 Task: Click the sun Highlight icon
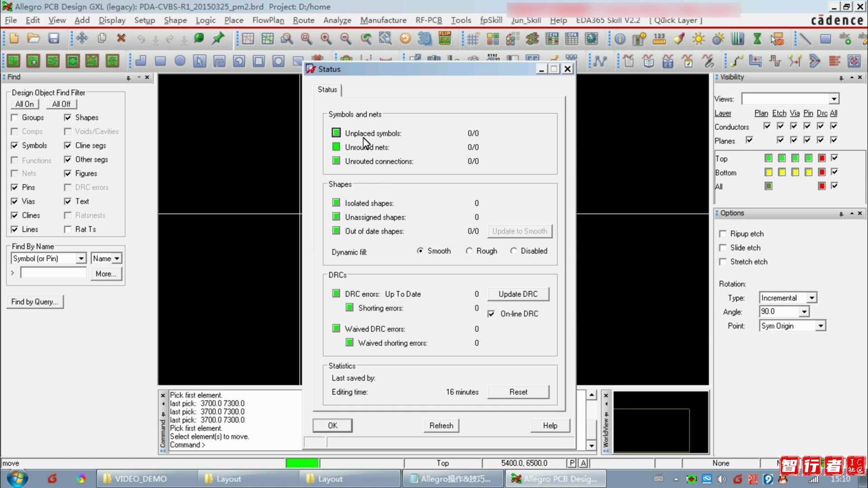(699, 39)
